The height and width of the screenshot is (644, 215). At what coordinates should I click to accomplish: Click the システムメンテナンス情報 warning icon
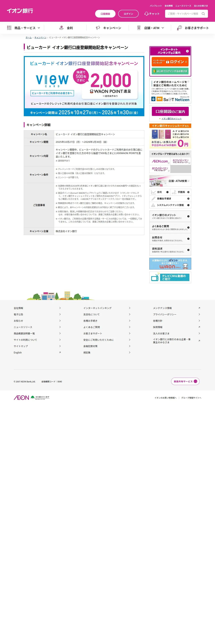tap(153, 205)
